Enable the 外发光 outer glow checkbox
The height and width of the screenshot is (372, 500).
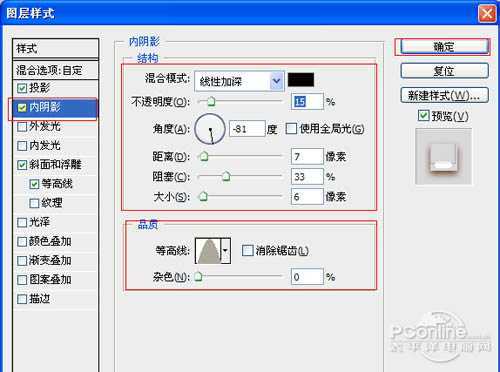click(x=22, y=127)
